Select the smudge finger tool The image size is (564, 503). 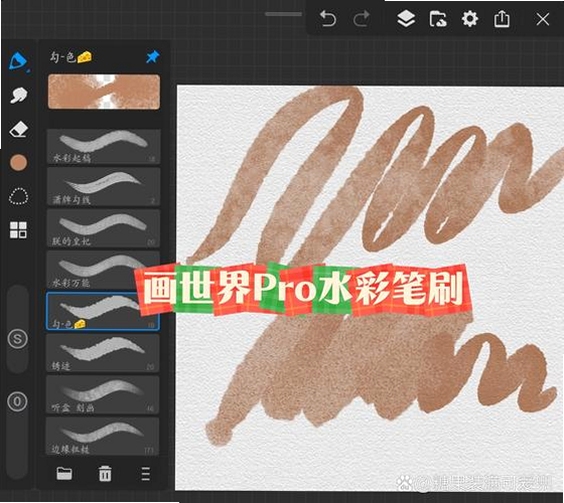click(18, 95)
